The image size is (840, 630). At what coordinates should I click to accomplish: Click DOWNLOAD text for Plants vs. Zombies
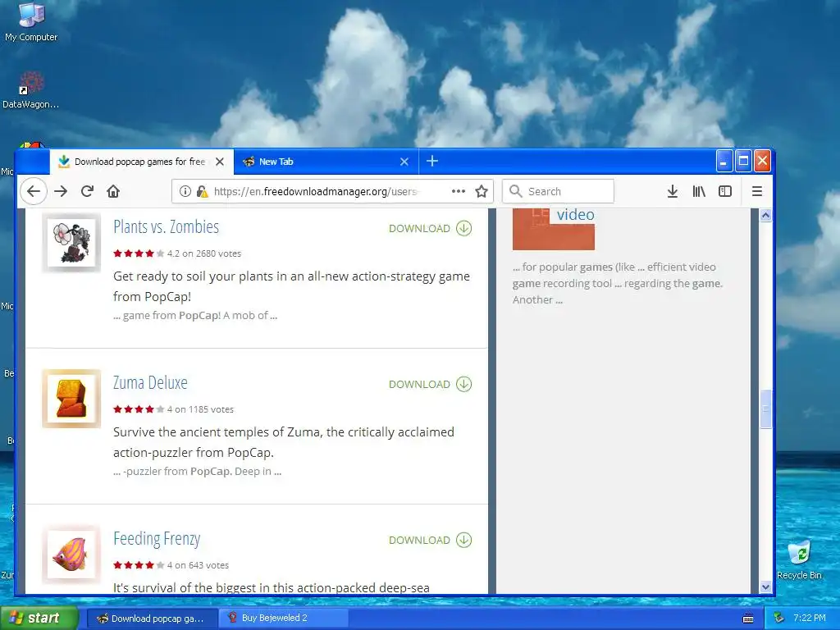[x=419, y=228]
